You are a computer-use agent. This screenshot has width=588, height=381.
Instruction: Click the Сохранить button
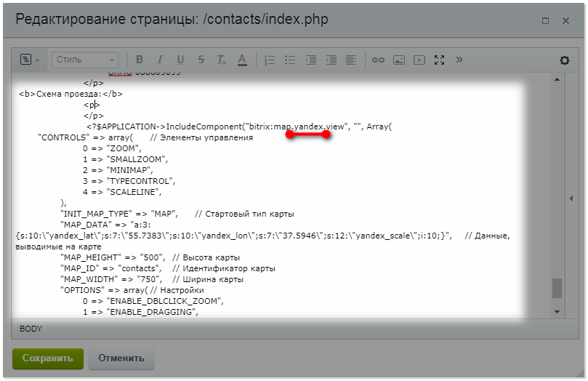pyautogui.click(x=48, y=358)
